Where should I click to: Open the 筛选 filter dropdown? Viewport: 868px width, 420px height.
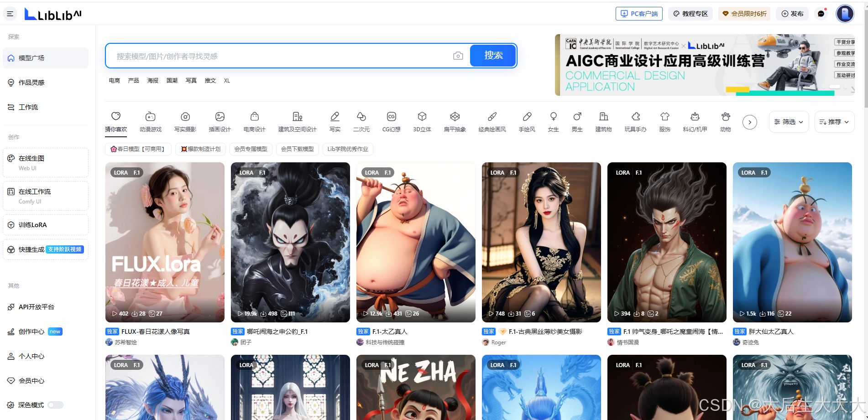click(789, 122)
